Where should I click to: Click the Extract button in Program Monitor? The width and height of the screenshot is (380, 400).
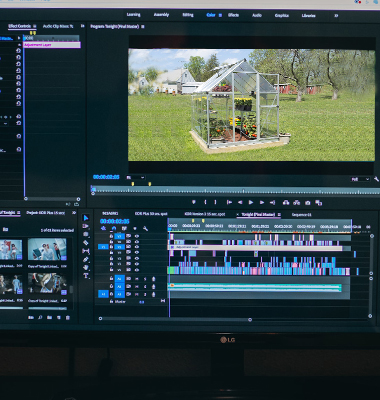coord(296,202)
